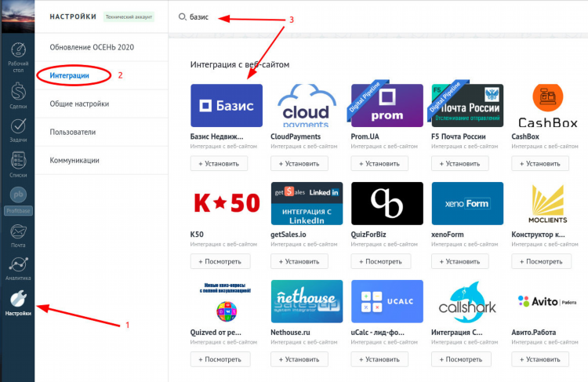Viewport: 588px width, 382px height.
Task: Install Nethouse.ru with Установить button
Action: click(299, 359)
